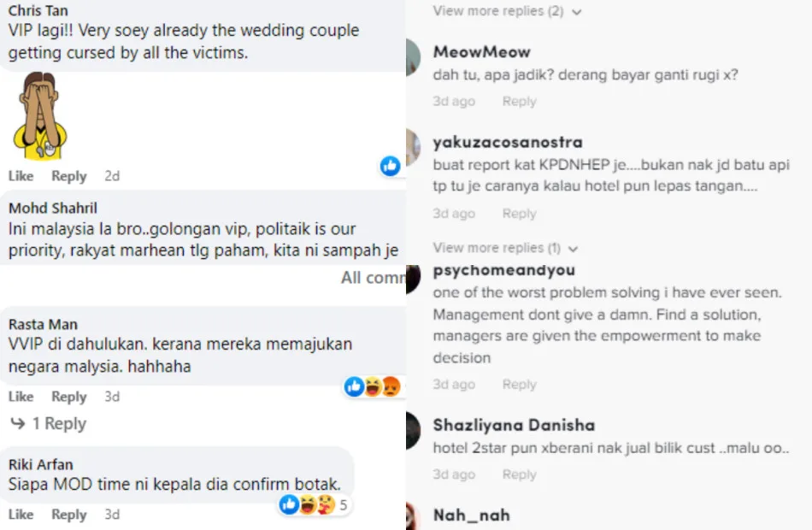Reply to Rasta Man's comment
Image resolution: width=812 pixels, height=530 pixels.
[69, 397]
